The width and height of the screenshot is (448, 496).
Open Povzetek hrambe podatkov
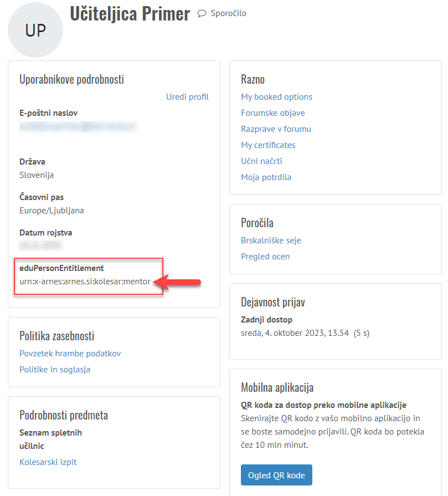(x=70, y=354)
